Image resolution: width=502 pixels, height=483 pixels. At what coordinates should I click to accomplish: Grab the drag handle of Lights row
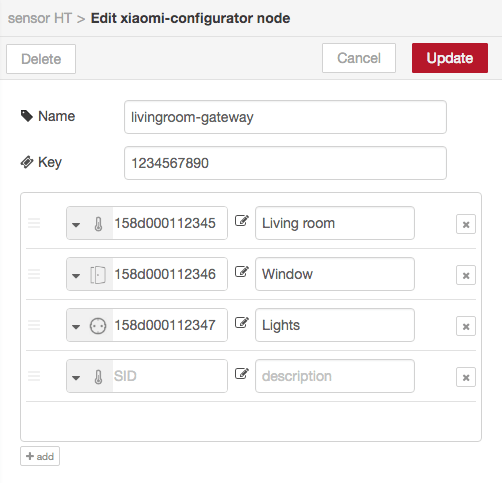pyautogui.click(x=34, y=325)
